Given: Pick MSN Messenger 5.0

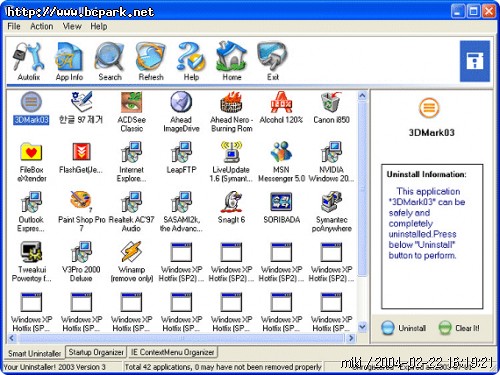Looking at the screenshot, I should point(281,162).
